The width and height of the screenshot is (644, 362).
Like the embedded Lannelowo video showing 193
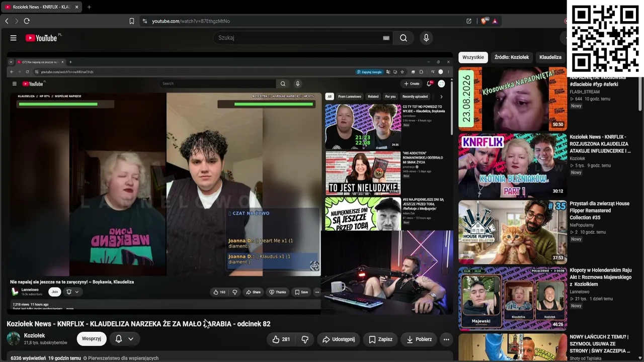pyautogui.click(x=219, y=292)
